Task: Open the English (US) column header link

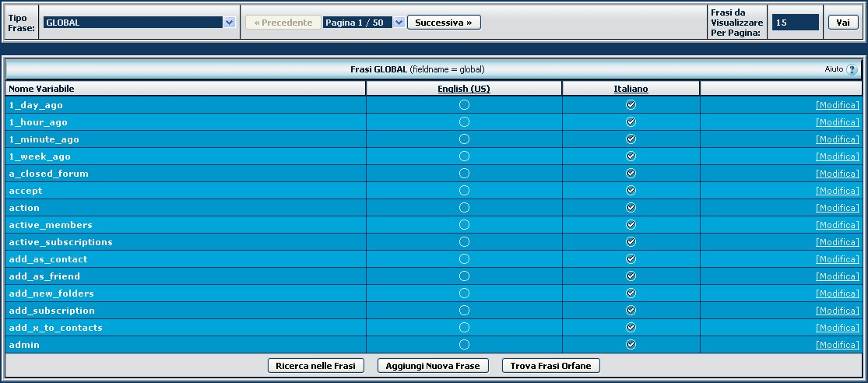Action: coord(464,89)
